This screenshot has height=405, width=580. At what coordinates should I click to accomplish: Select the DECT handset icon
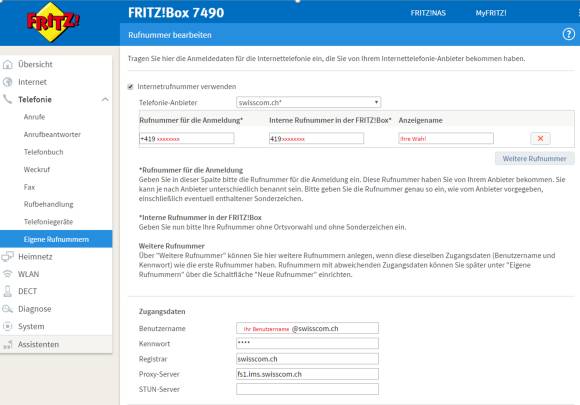pos(7,291)
